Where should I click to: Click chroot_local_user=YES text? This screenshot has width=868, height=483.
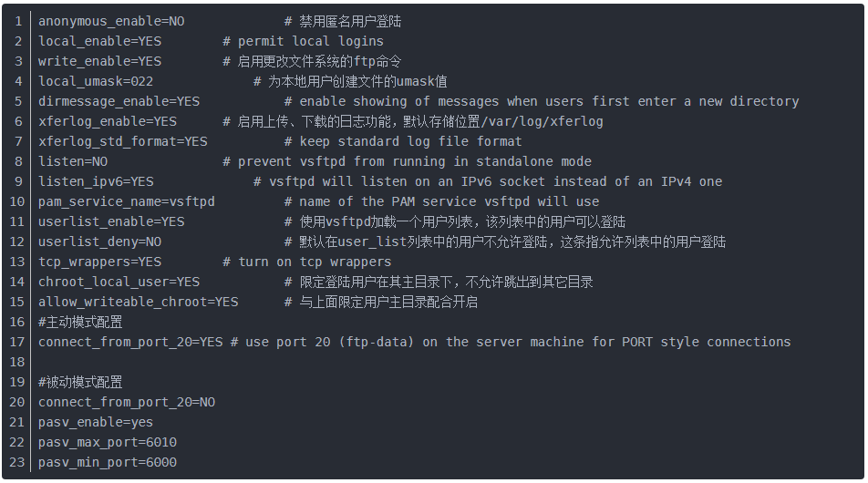click(x=119, y=282)
